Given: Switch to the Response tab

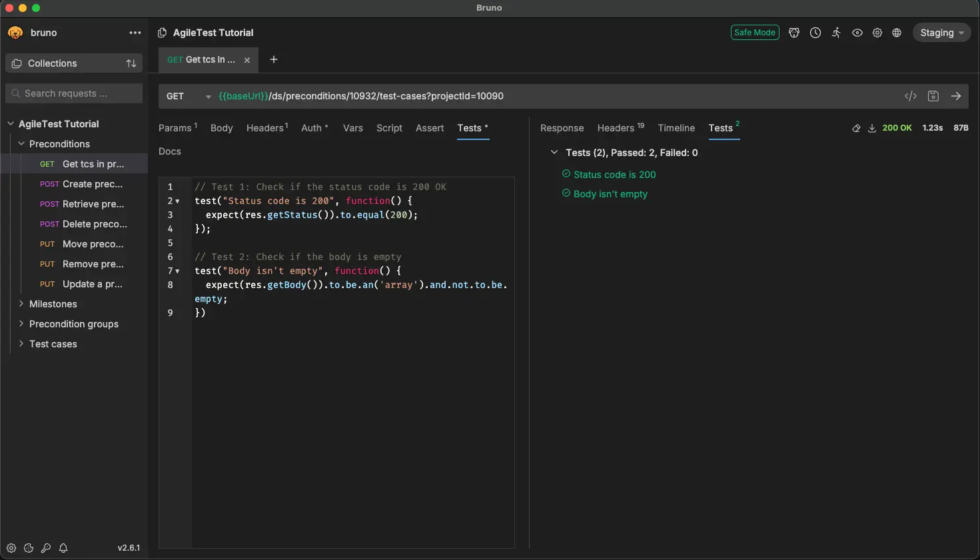Looking at the screenshot, I should tap(562, 128).
